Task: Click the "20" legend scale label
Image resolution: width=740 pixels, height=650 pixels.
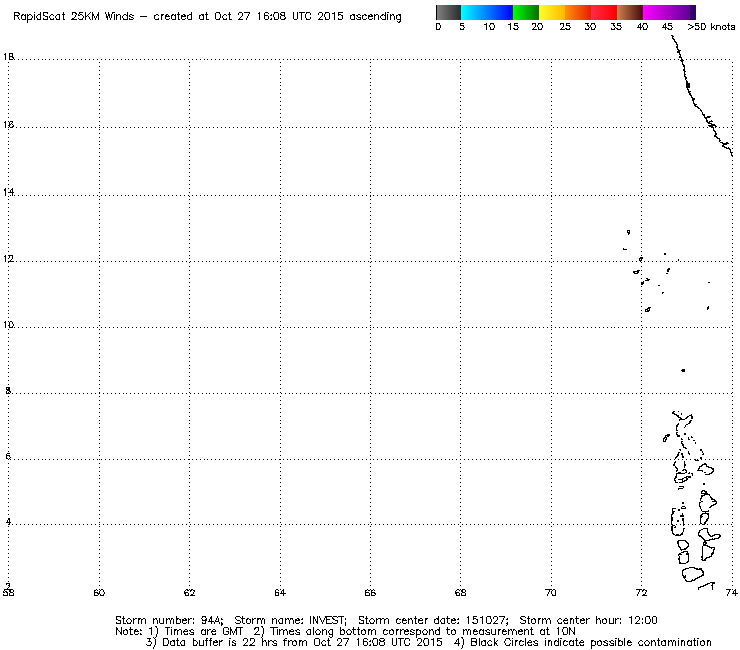Action: 537,27
